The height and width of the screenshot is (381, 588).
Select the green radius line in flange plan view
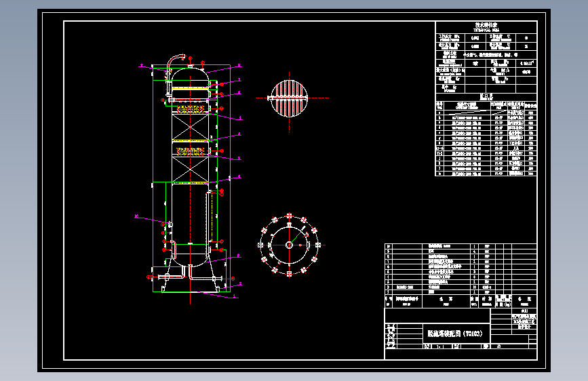point(297,236)
